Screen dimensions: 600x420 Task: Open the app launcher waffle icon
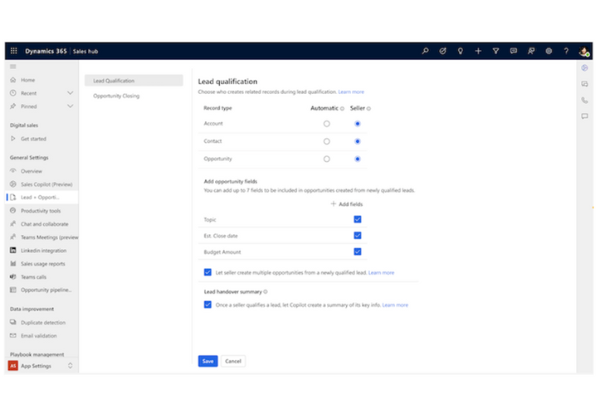tap(14, 51)
